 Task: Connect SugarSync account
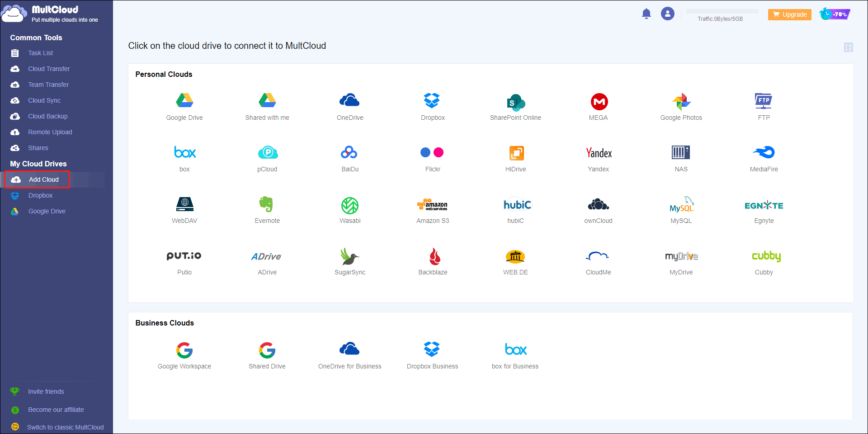coord(349,256)
